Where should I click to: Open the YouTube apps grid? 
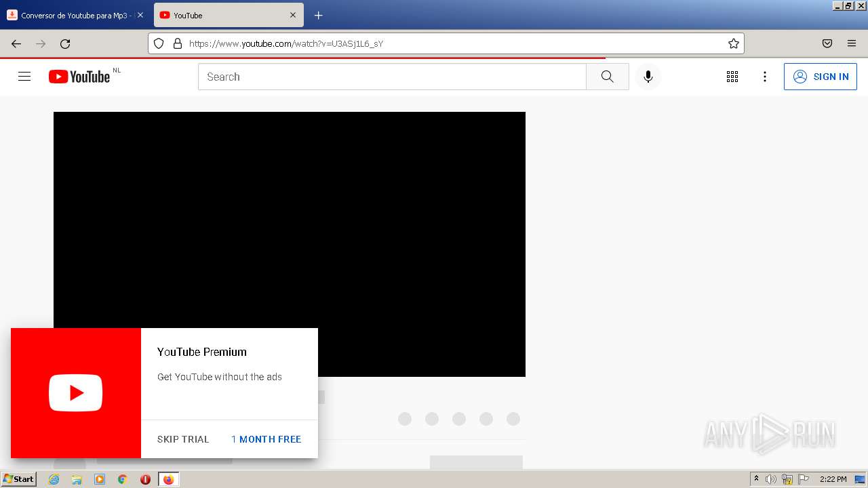[732, 77]
